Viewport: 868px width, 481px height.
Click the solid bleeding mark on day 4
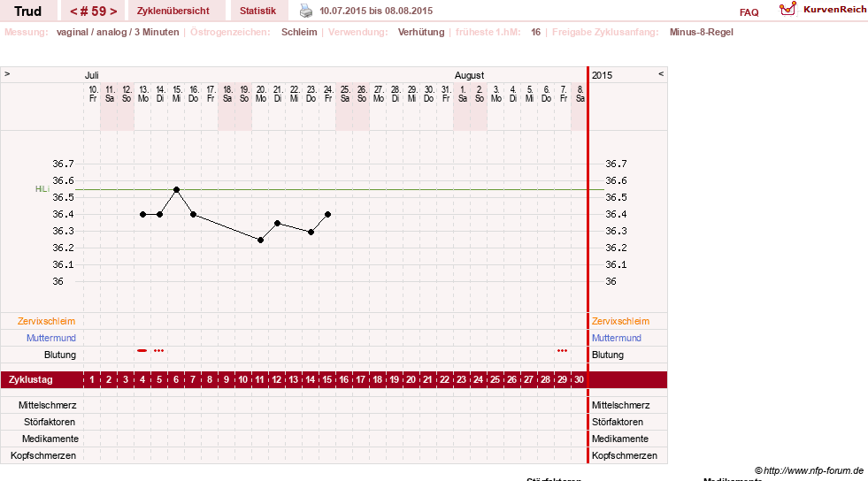142,350
